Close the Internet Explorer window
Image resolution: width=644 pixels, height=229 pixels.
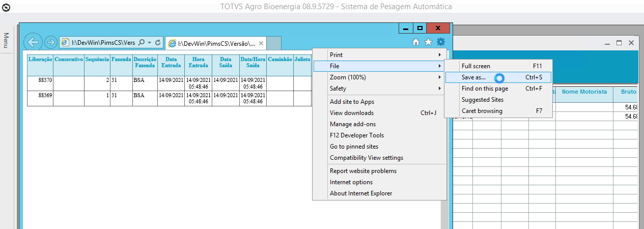tap(438, 28)
